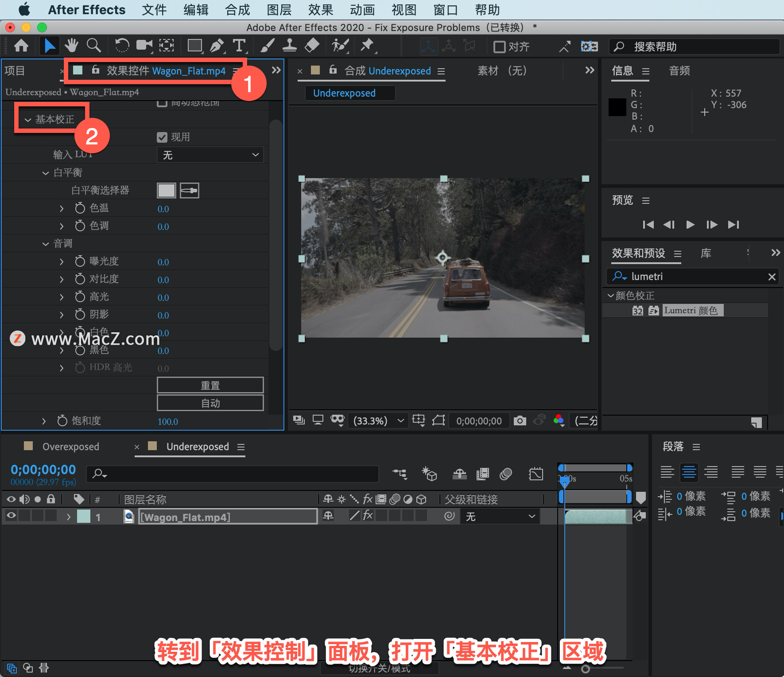Select the Home icon in toolbar
784x677 pixels.
coord(21,46)
